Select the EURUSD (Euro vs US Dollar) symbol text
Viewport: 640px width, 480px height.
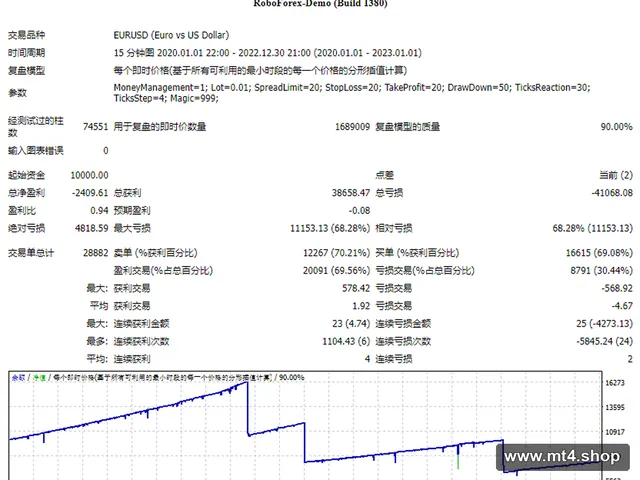click(x=171, y=35)
